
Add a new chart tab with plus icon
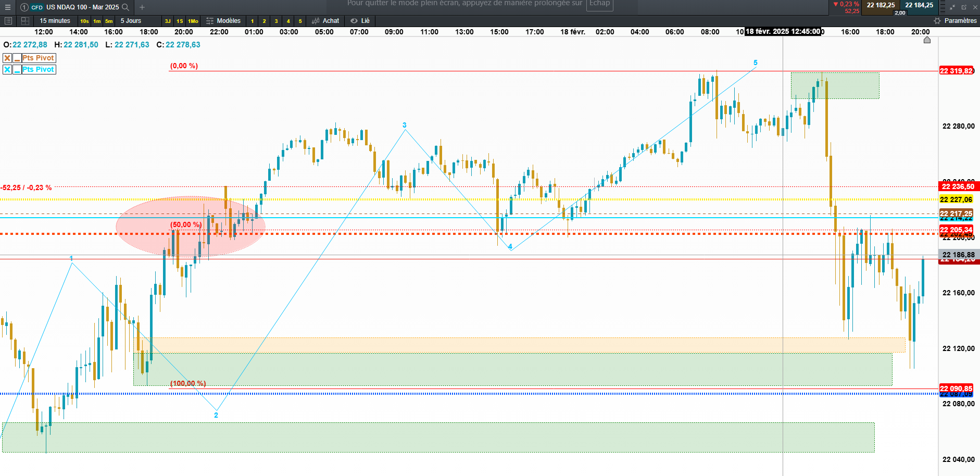coord(142,7)
